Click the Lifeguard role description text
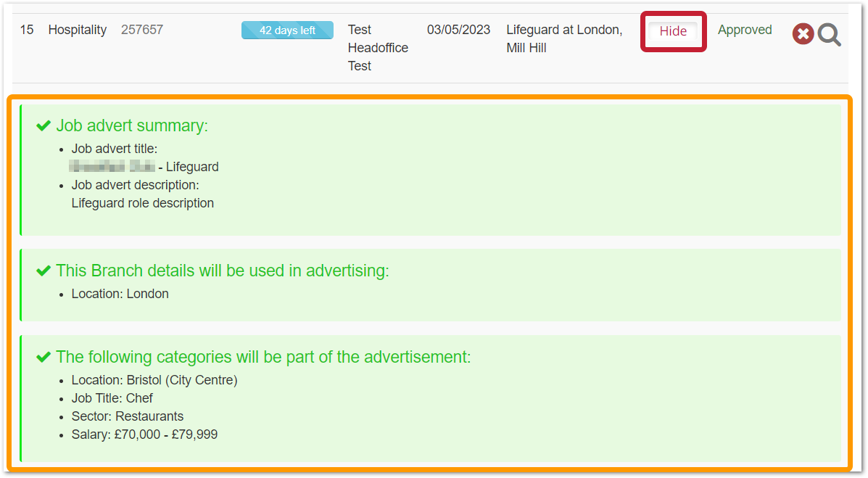 tap(142, 203)
